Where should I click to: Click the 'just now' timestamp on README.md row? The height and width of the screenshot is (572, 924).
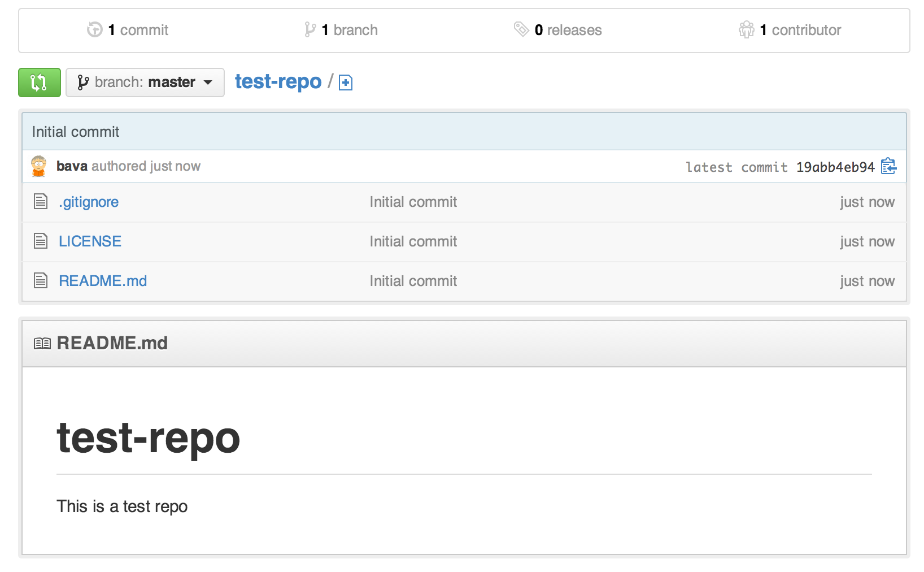click(867, 281)
